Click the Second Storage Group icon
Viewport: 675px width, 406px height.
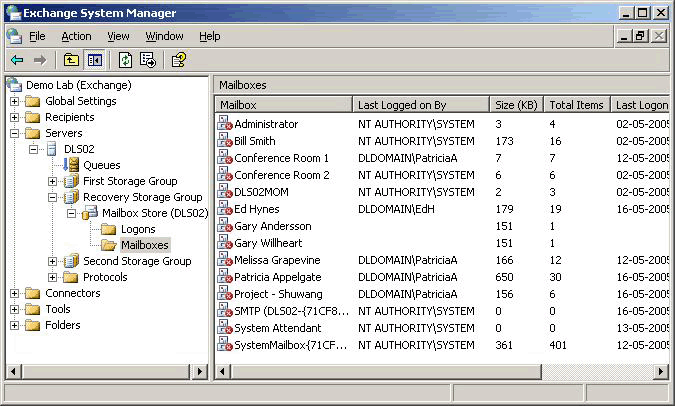click(71, 260)
